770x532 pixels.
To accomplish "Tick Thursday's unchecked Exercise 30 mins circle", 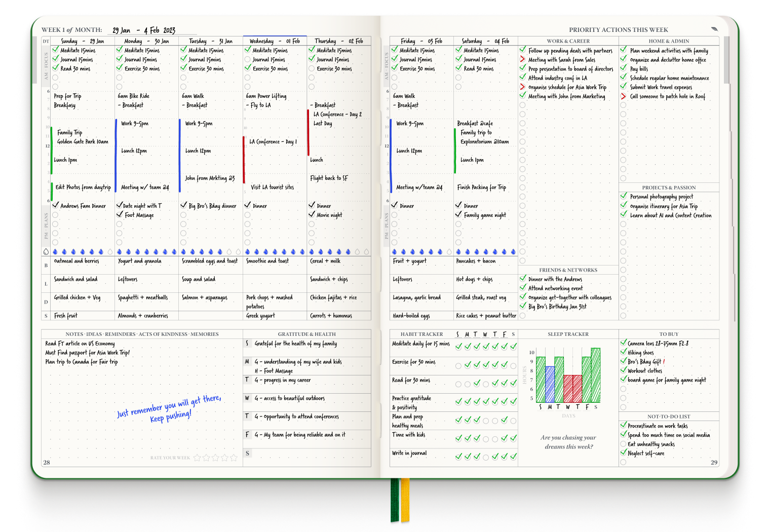I will [312, 68].
